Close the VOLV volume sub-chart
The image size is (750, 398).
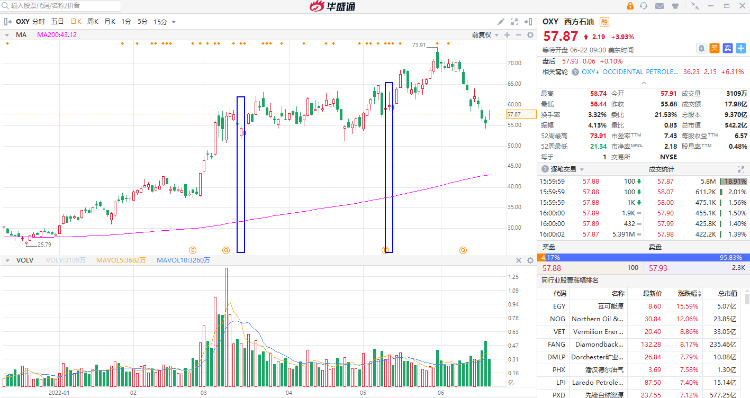coord(518,260)
